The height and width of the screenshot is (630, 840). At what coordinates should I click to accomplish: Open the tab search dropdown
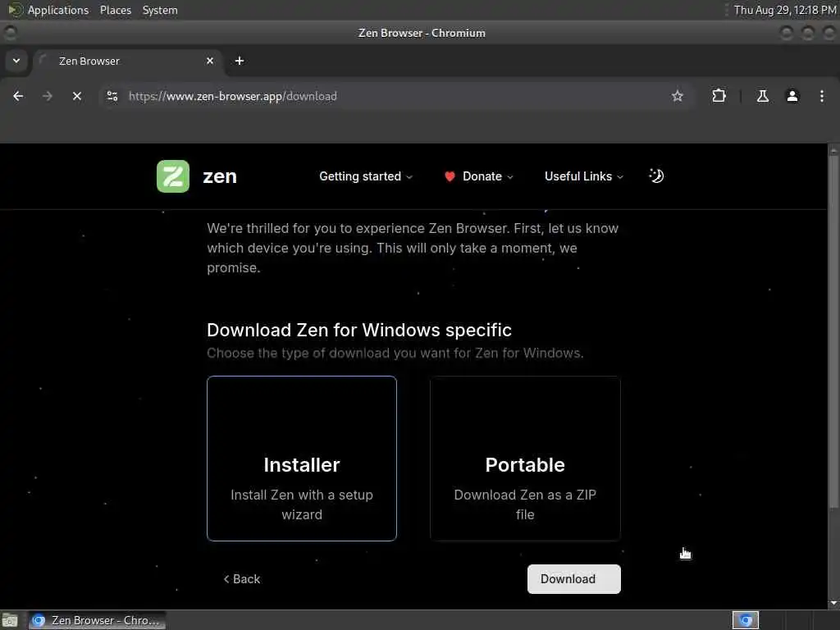pyautogui.click(x=16, y=61)
